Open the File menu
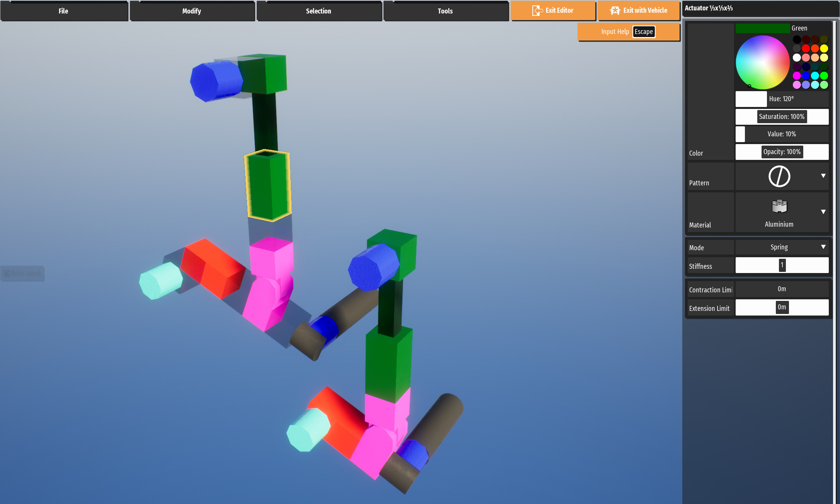Image resolution: width=840 pixels, height=504 pixels. [64, 11]
